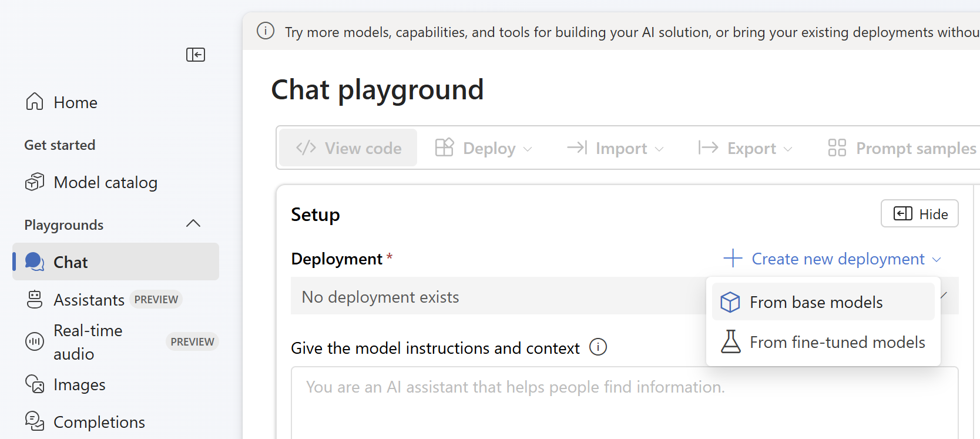Viewport: 980px width, 439px height.
Task: Click the cube icon for base models
Action: click(730, 302)
